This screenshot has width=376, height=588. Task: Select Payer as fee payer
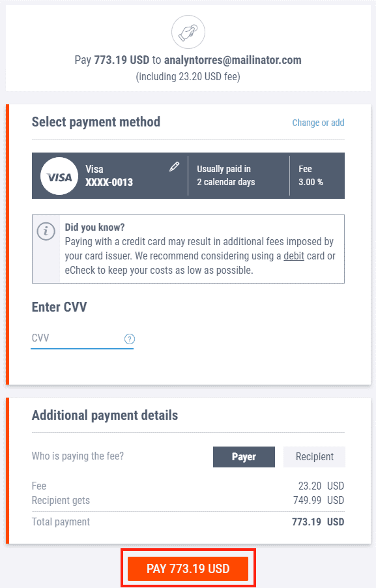tap(244, 457)
